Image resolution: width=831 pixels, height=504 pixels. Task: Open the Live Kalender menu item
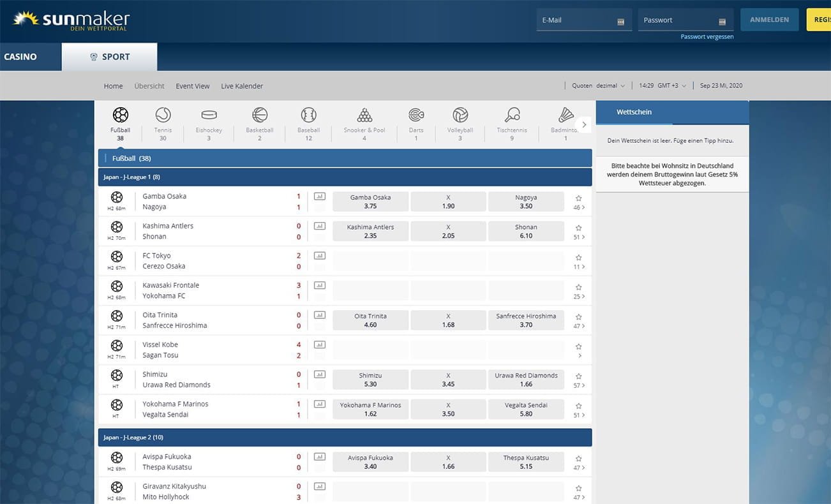[x=242, y=86]
